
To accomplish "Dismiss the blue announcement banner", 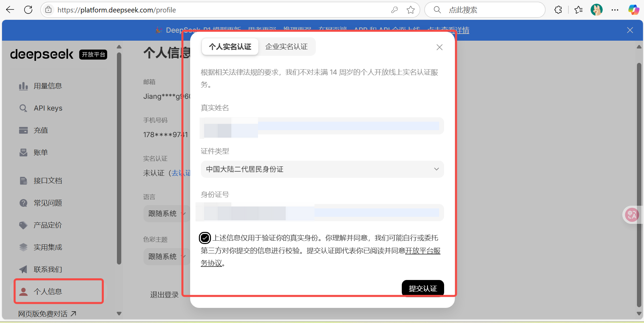I will [630, 30].
